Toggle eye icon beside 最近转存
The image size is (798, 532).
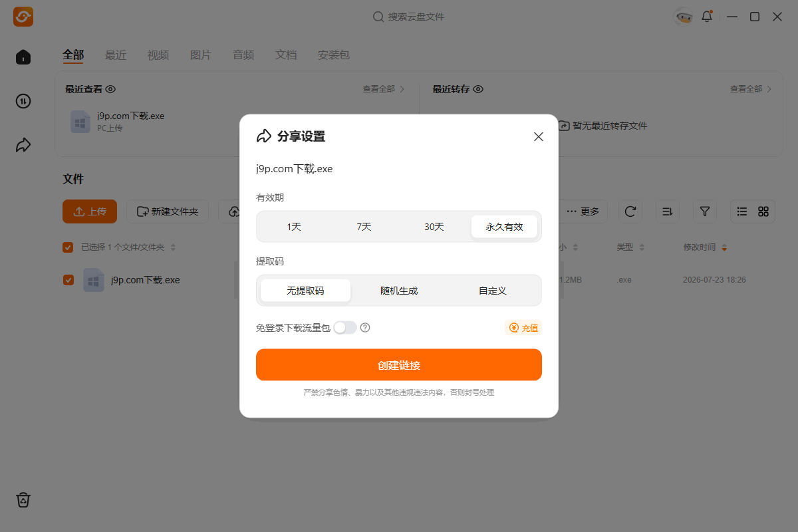click(x=478, y=89)
